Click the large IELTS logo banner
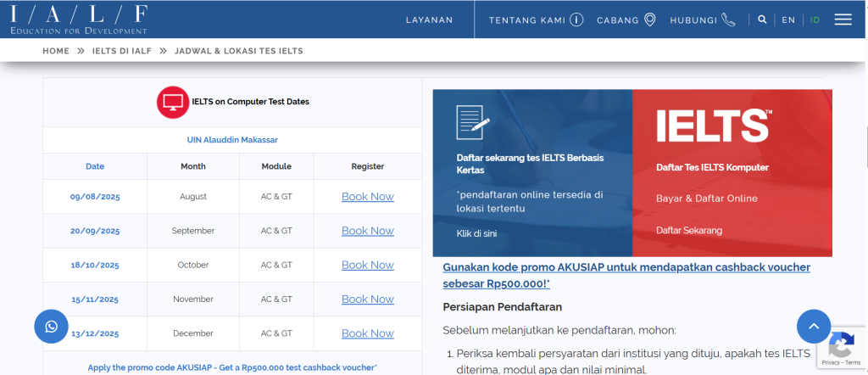This screenshot has width=868, height=375. tap(713, 126)
